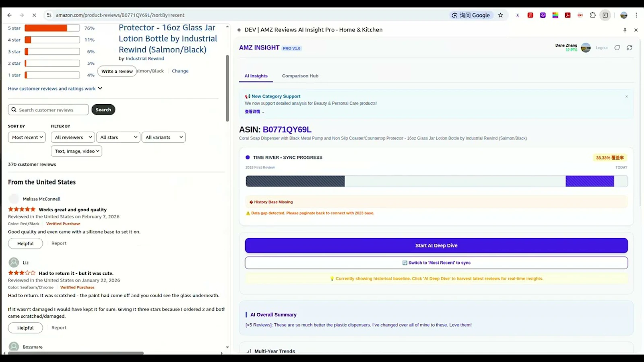Click the address bar URL
This screenshot has height=362, width=644.
pos(120,15)
